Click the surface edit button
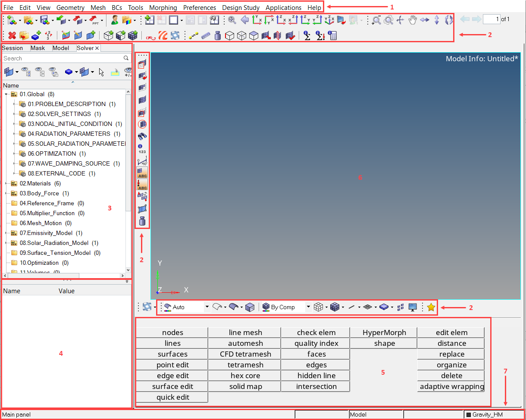 point(173,386)
